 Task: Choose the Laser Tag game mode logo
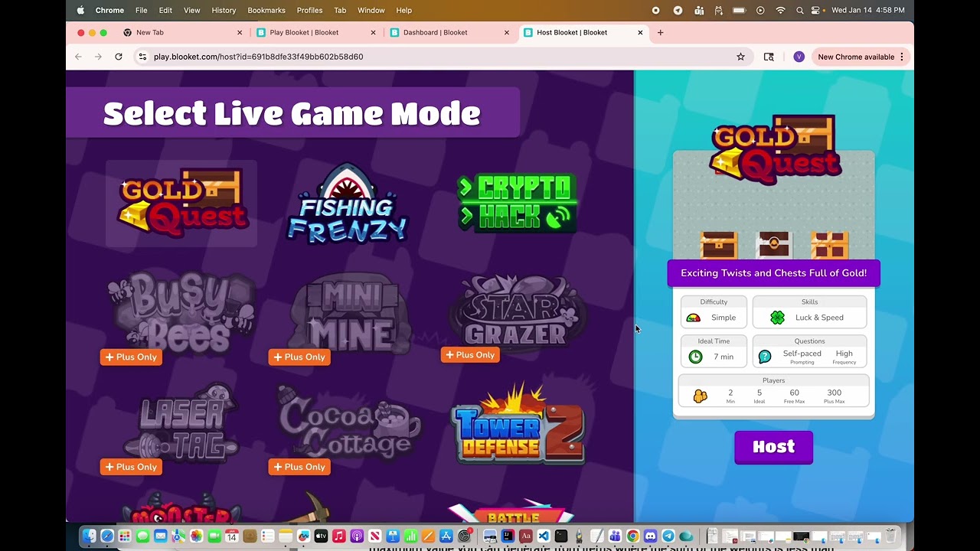pyautogui.click(x=182, y=422)
